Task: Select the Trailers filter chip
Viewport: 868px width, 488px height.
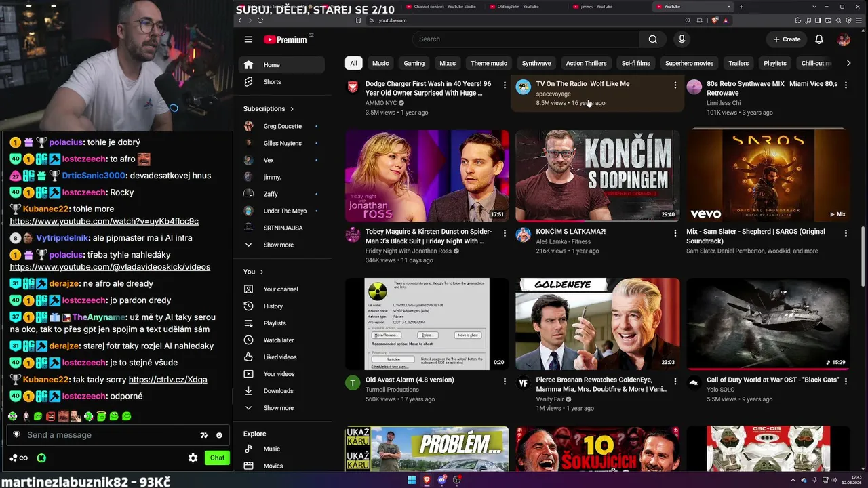Action: (738, 63)
